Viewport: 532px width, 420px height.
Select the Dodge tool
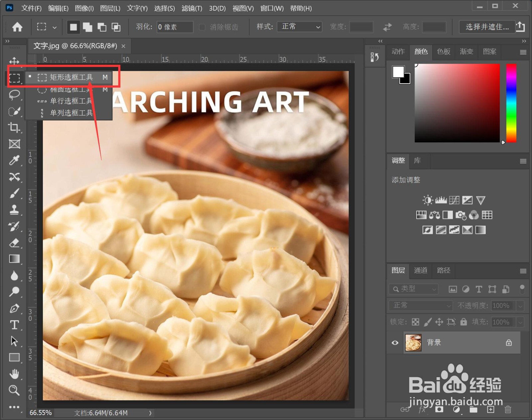coord(14,292)
